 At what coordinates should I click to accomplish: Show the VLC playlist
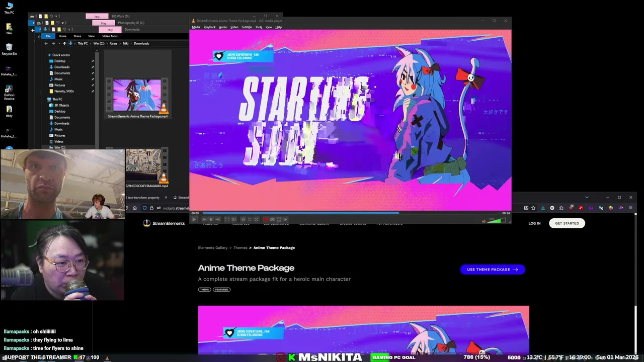tap(243, 219)
